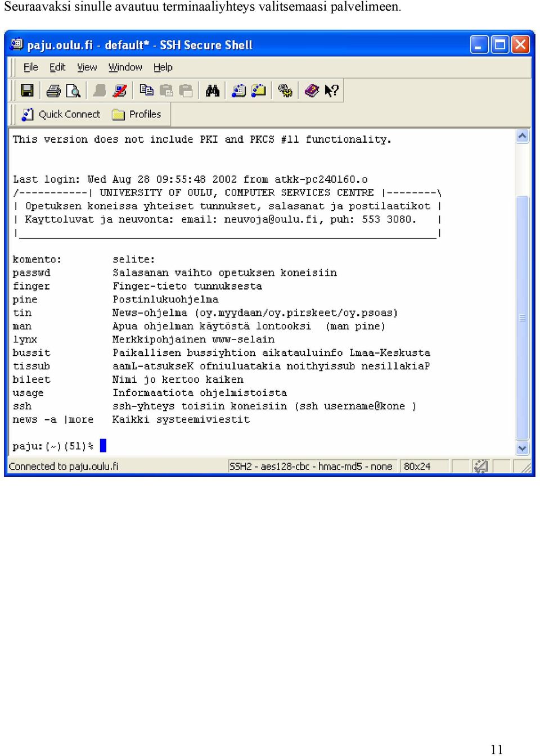This screenshot has height=756, width=540.
Task: Click the 'bussit' command in the terminal
Action: (x=31, y=354)
